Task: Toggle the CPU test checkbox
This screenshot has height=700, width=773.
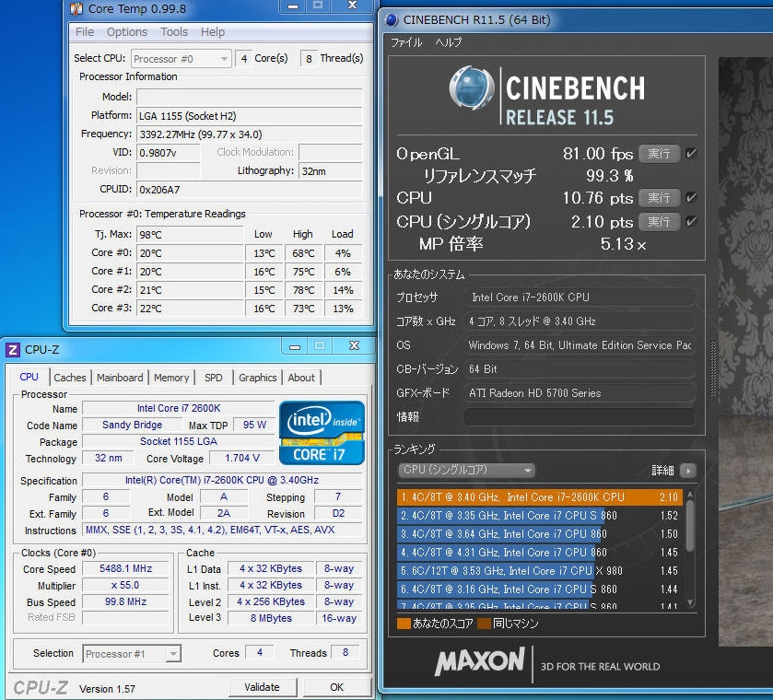Action: pos(691,198)
